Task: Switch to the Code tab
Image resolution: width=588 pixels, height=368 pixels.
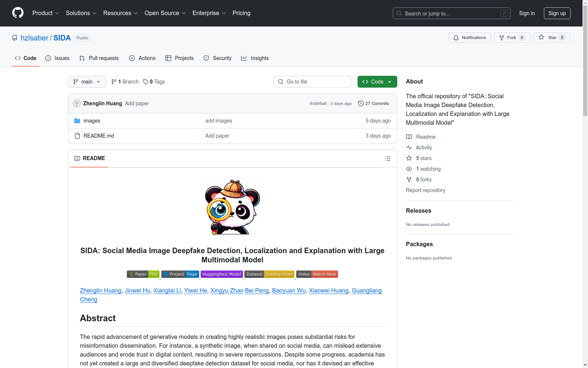Action: [26, 58]
